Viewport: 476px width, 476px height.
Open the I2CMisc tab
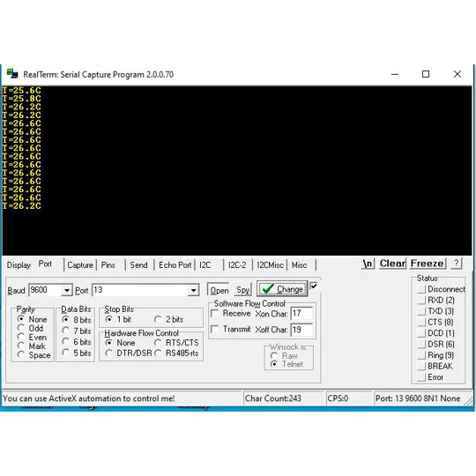pyautogui.click(x=270, y=265)
